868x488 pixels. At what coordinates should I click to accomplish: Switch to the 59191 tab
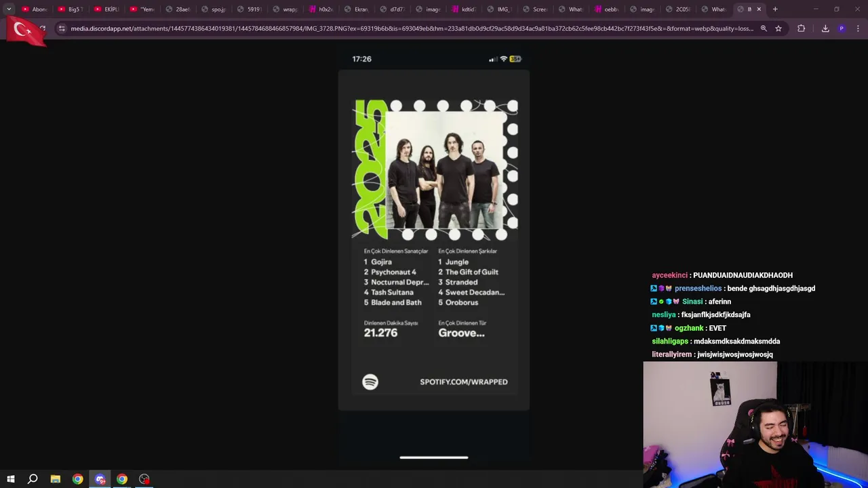tap(249, 9)
